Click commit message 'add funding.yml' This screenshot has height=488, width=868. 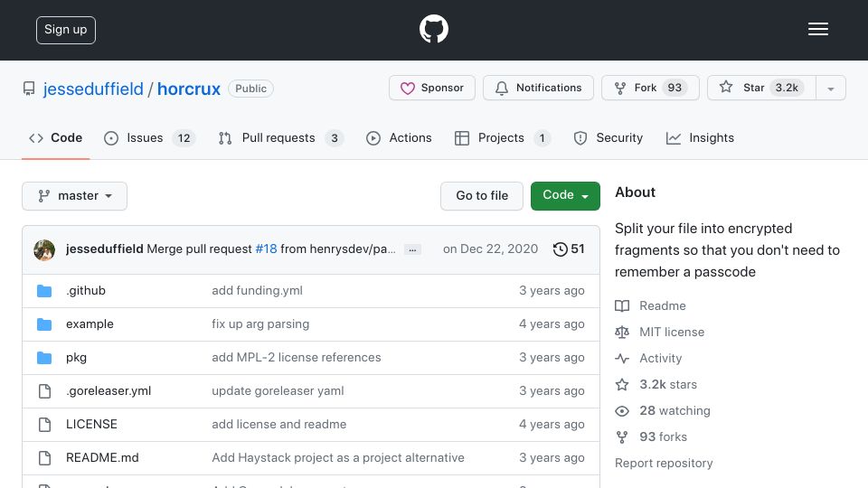point(257,290)
